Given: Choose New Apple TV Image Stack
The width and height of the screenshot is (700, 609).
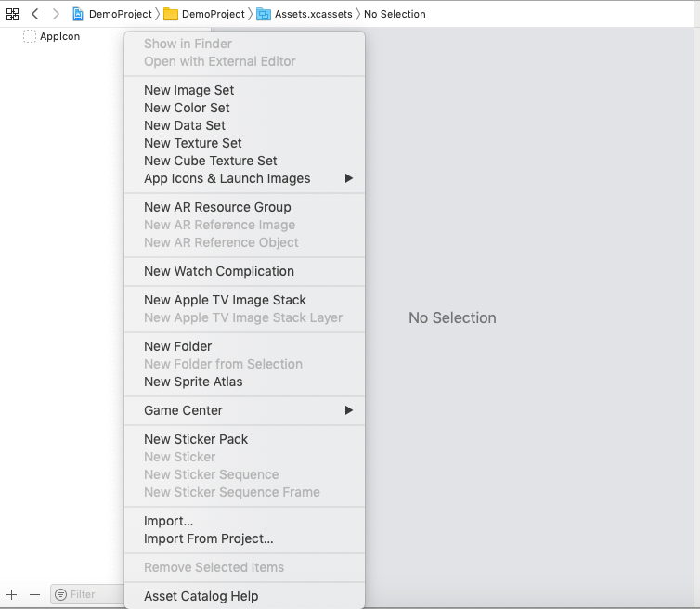Looking at the screenshot, I should (245, 300).
